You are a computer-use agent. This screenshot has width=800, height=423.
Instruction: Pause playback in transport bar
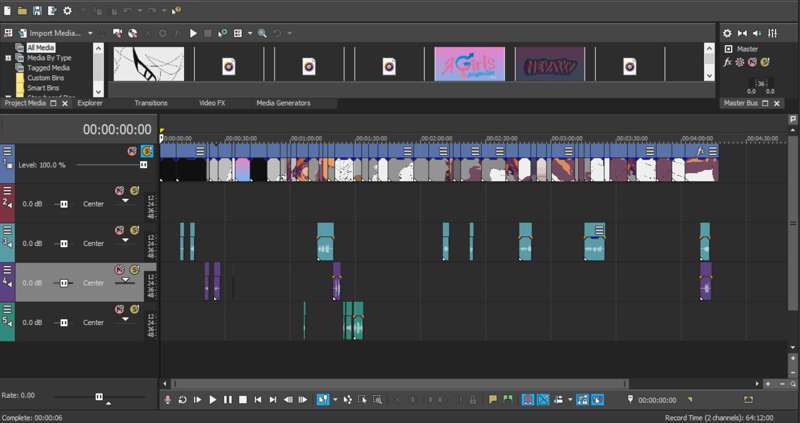[x=228, y=400]
